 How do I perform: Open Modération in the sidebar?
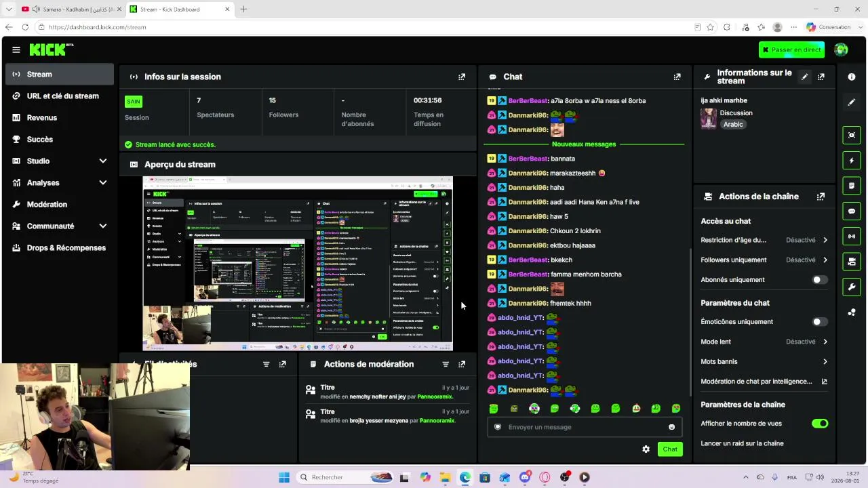click(x=60, y=205)
